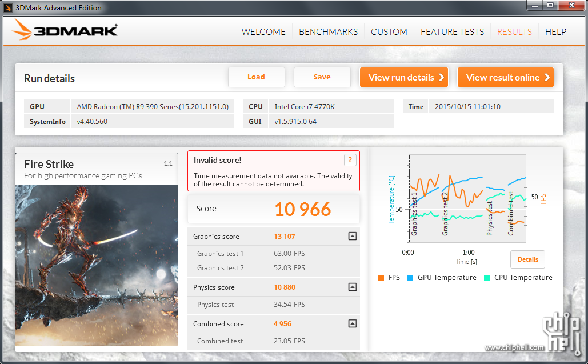Click the Time value 2015/10/15 11:01:10

point(467,107)
